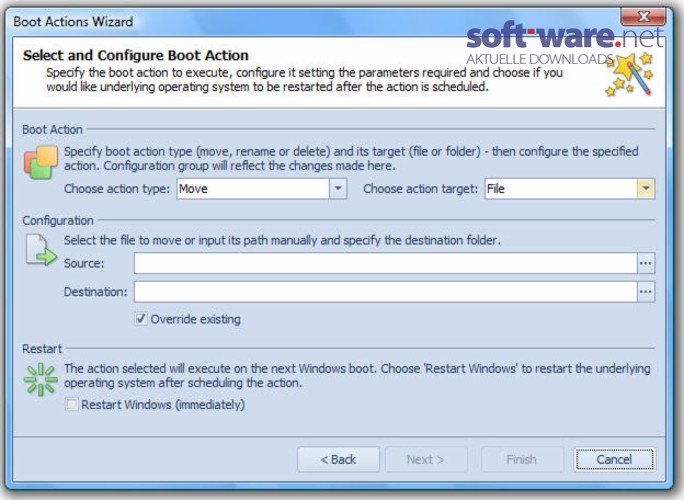
Task: Click the 'Restart' group label
Action: (42, 349)
